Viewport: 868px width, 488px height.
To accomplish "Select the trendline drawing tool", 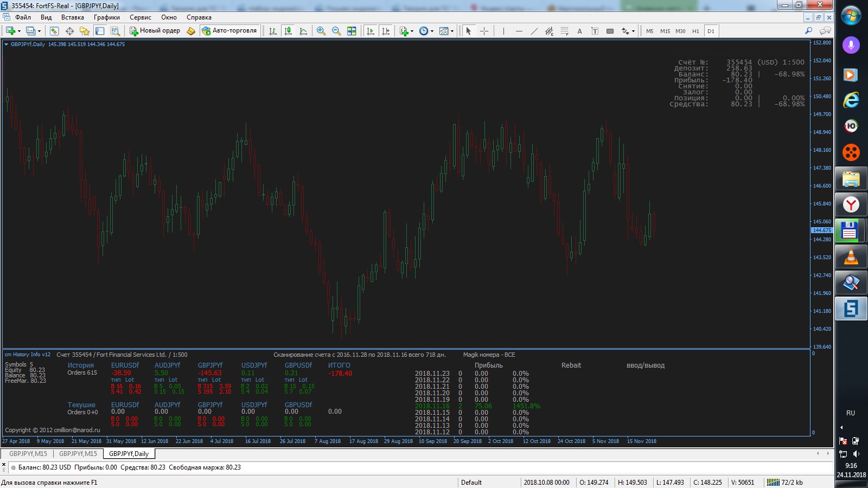I will [534, 31].
